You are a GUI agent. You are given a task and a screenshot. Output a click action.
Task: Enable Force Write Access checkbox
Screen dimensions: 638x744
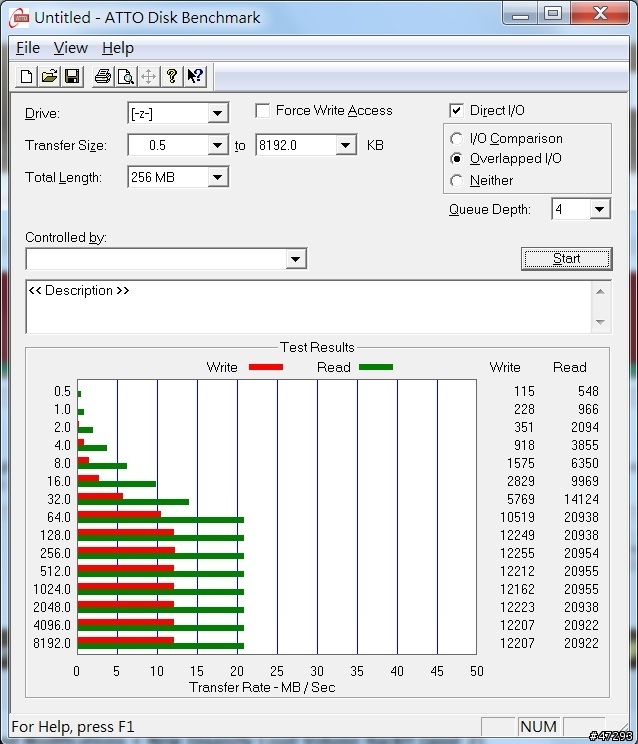tap(262, 111)
